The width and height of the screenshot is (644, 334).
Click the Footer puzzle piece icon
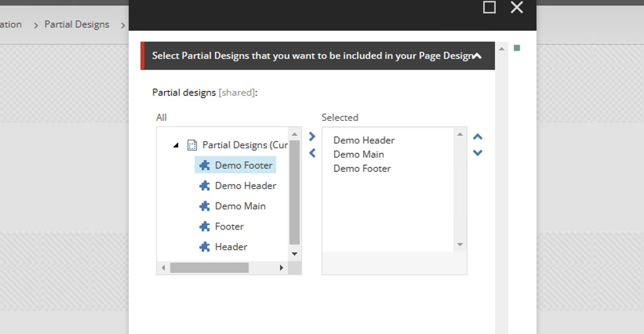click(204, 226)
